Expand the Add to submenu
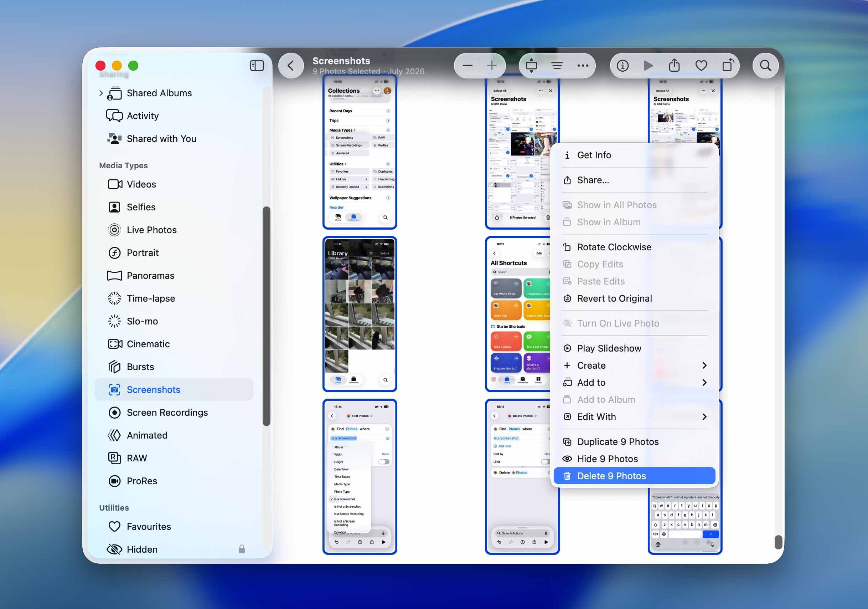868x609 pixels. point(634,383)
